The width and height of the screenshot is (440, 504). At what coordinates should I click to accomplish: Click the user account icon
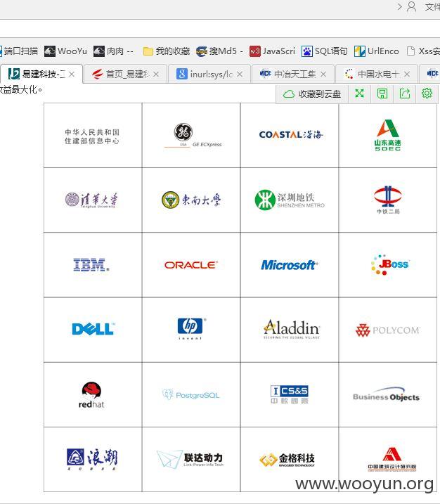pos(412,6)
